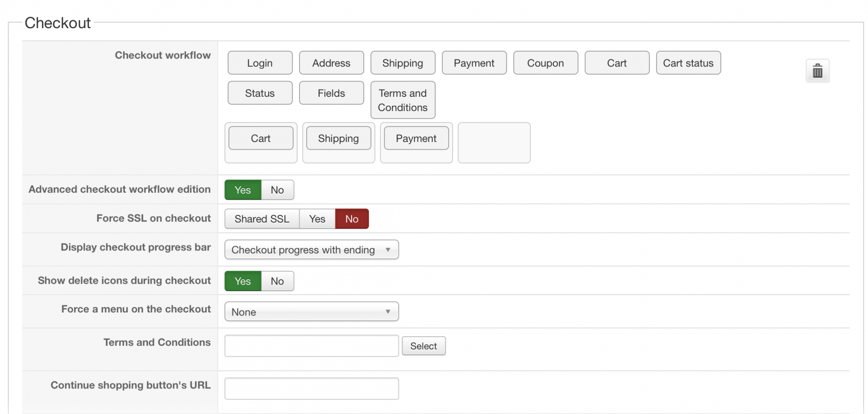Click the Coupon workflow block
The width and height of the screenshot is (868, 414).
point(545,63)
